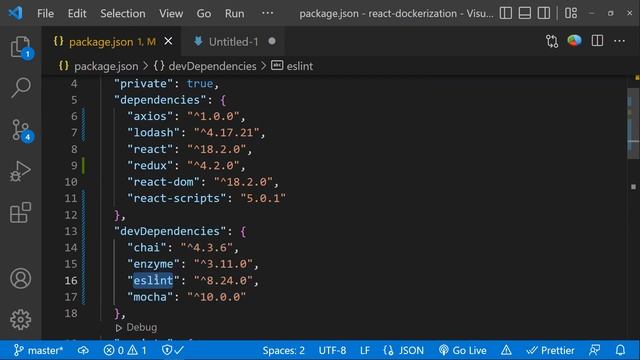The image size is (640, 360).
Task: Split the editor to the right
Action: click(x=597, y=41)
